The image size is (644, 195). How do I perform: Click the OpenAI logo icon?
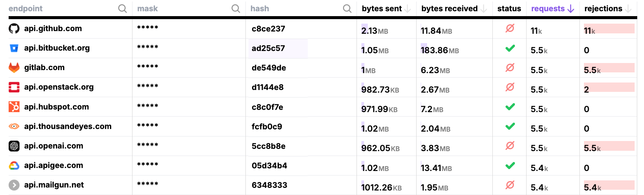[14, 146]
